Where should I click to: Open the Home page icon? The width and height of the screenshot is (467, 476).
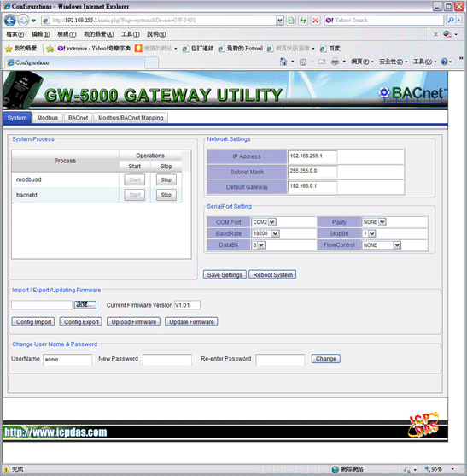click(x=283, y=62)
